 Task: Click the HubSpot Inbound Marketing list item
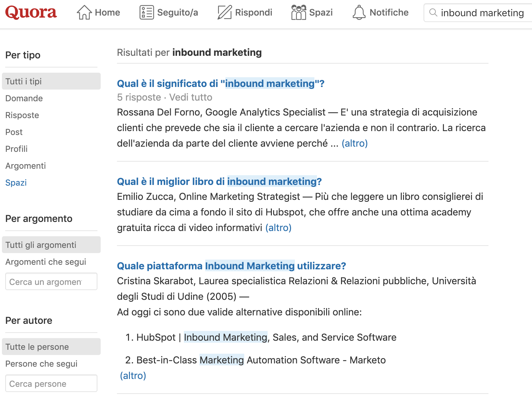tap(266, 337)
